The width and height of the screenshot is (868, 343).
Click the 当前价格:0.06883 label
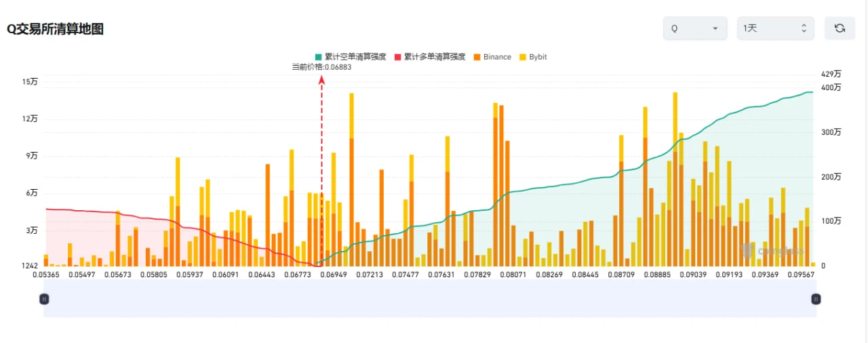click(321, 67)
